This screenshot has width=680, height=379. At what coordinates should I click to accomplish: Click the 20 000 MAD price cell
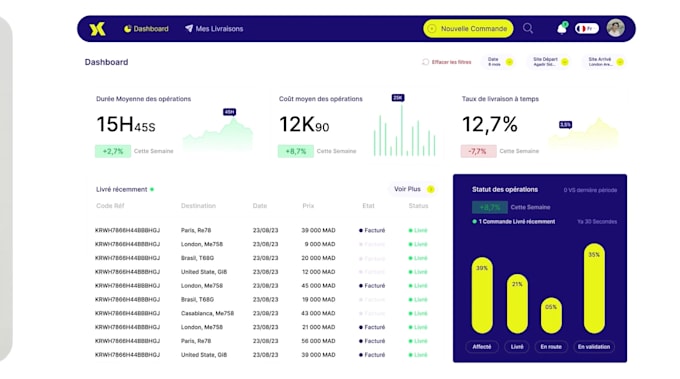click(x=318, y=258)
